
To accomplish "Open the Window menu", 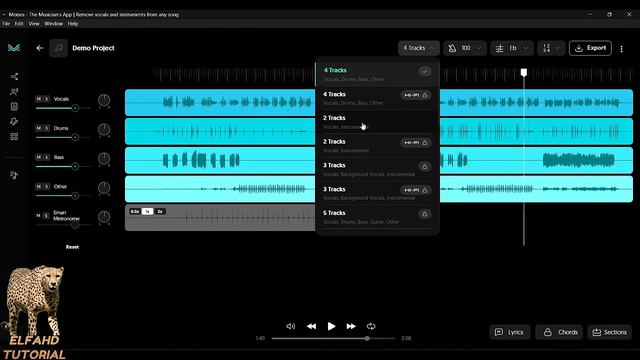I will (x=53, y=24).
